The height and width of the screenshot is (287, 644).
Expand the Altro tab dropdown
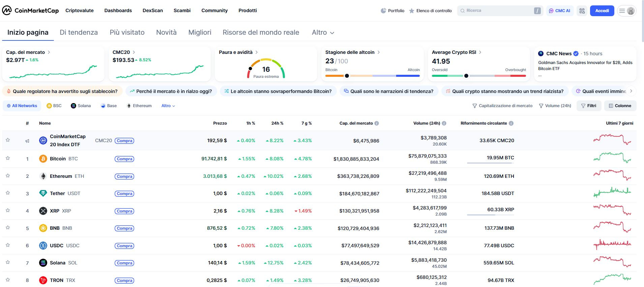(323, 33)
